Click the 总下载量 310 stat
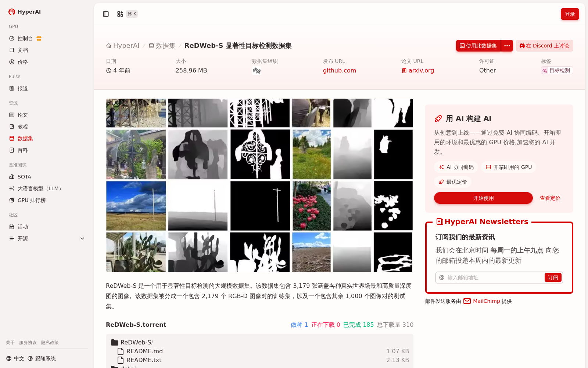Image resolution: width=588 pixels, height=368 pixels. click(x=395, y=325)
